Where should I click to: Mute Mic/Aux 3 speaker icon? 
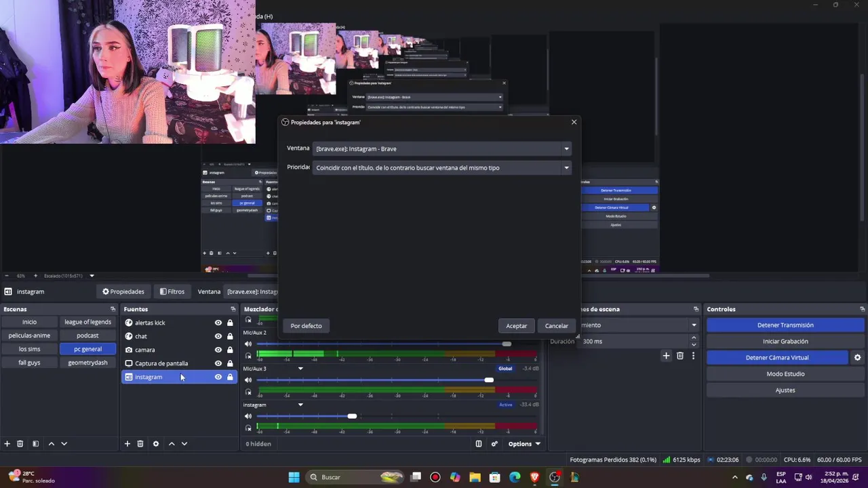[248, 380]
